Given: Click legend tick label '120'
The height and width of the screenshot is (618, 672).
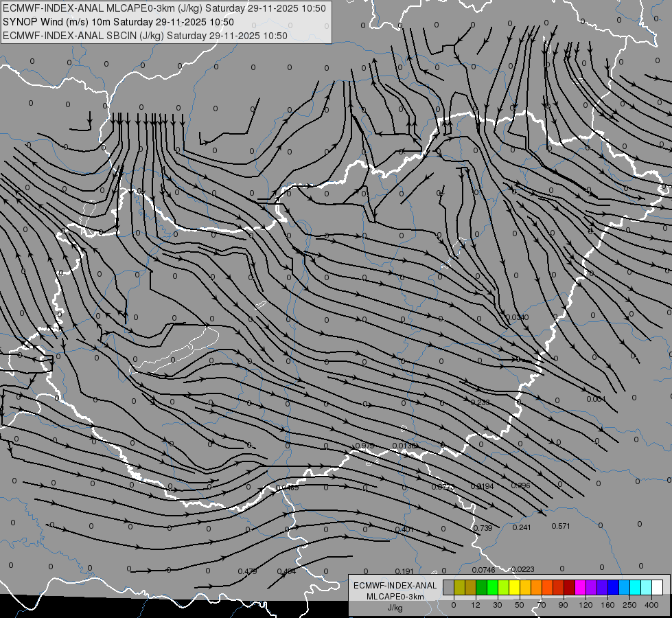Looking at the screenshot, I should pyautogui.click(x=586, y=605).
